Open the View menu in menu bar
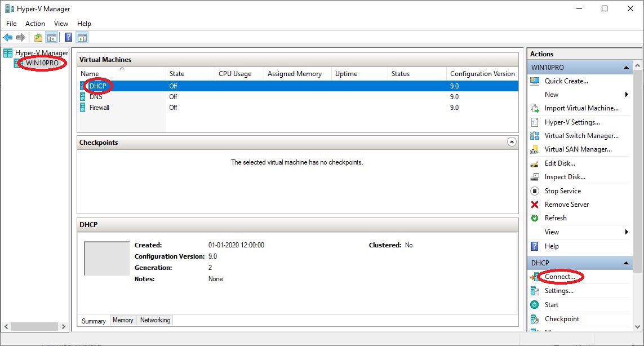Viewport: 644px width, 346px height. [61, 24]
